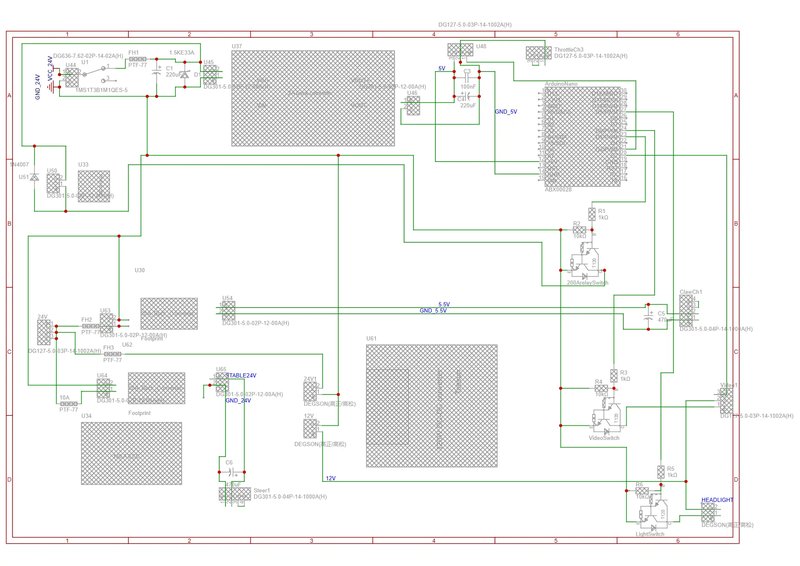Select the U46 terminal block
800x566 pixels.
click(x=413, y=106)
